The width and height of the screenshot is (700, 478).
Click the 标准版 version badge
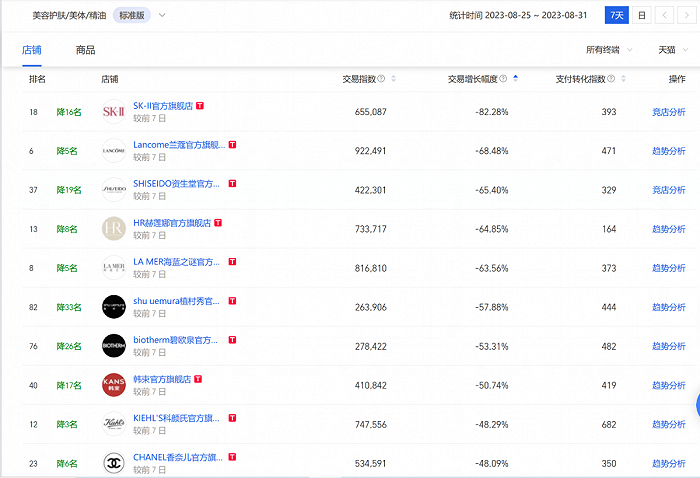(x=132, y=15)
